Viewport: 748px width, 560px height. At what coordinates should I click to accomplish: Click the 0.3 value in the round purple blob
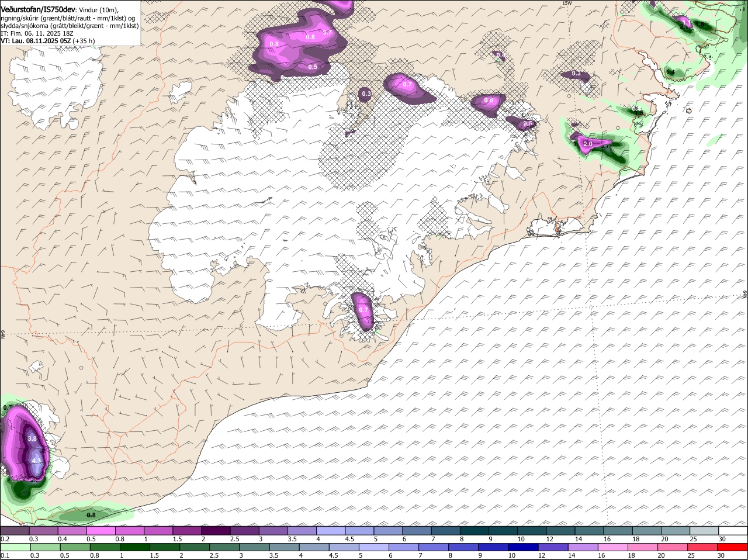pos(366,94)
